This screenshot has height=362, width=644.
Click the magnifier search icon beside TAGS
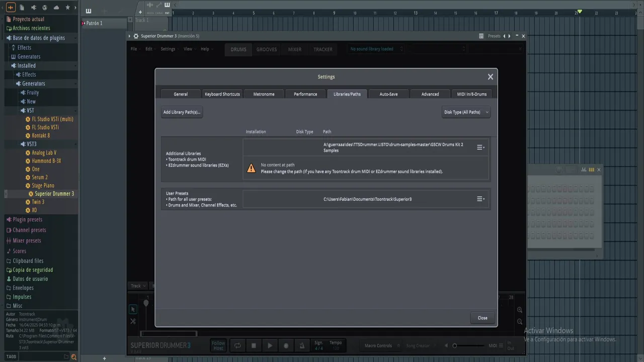pos(74,357)
